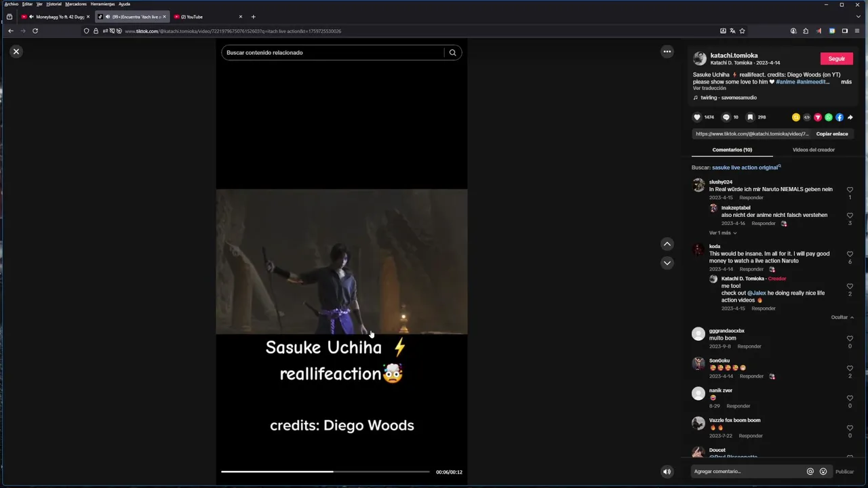Like Katachi D. Tomioka's reply
Image resolution: width=868 pixels, height=488 pixels.
850,286
